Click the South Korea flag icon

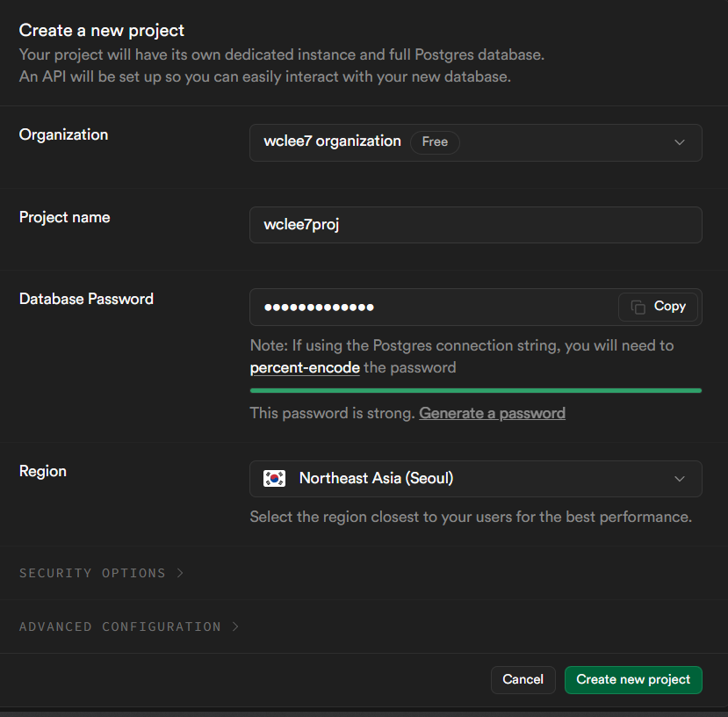tap(275, 479)
